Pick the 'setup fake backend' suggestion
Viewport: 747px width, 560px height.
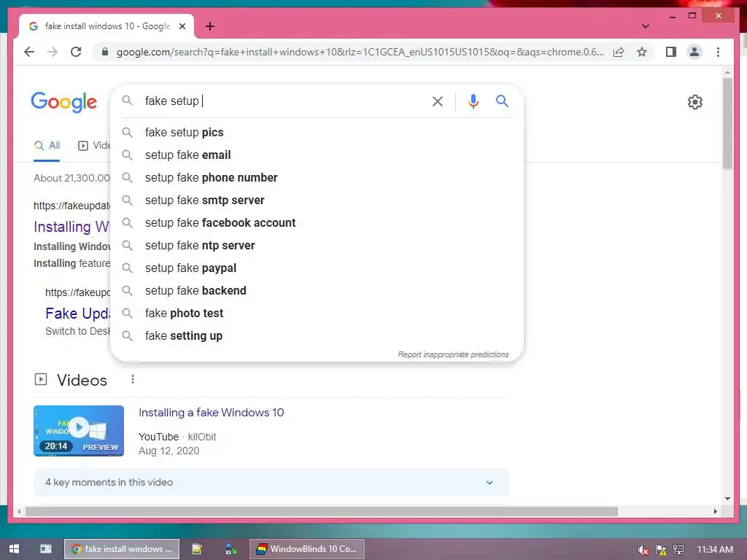click(317, 290)
